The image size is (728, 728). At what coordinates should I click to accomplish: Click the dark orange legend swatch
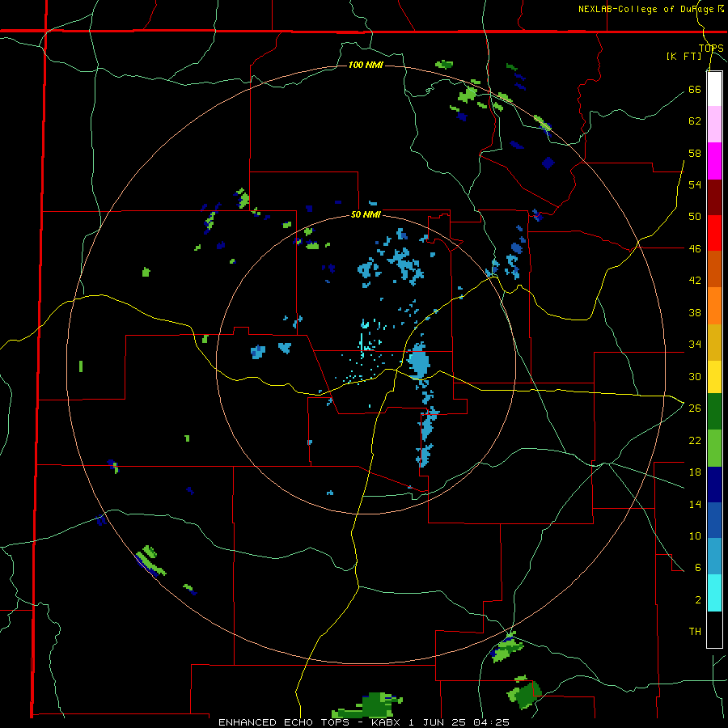click(x=714, y=269)
